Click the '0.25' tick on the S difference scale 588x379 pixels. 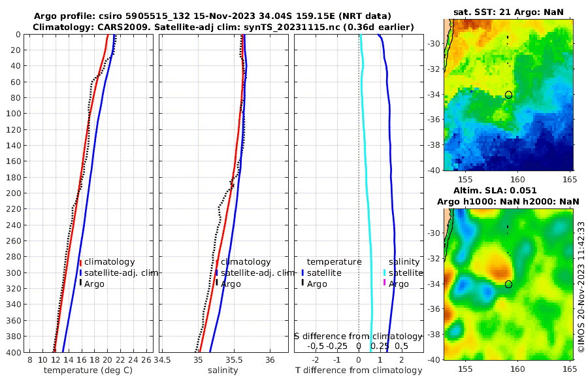coord(380,346)
